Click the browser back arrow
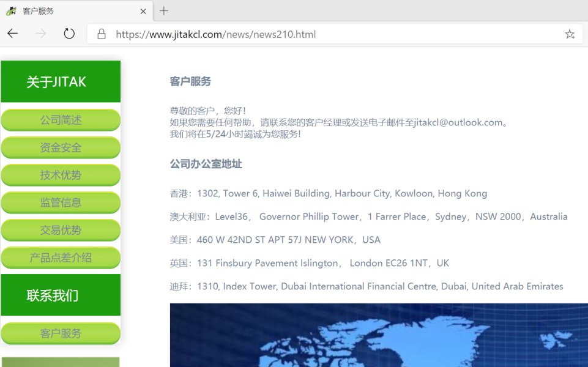Viewport: 588px width, 367px height. [13, 34]
